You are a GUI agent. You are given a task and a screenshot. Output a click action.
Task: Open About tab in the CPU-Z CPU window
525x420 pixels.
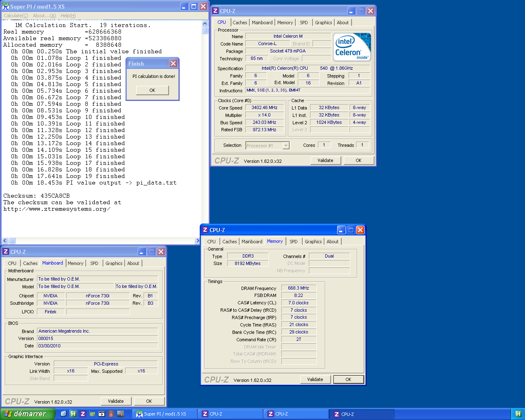click(x=343, y=23)
